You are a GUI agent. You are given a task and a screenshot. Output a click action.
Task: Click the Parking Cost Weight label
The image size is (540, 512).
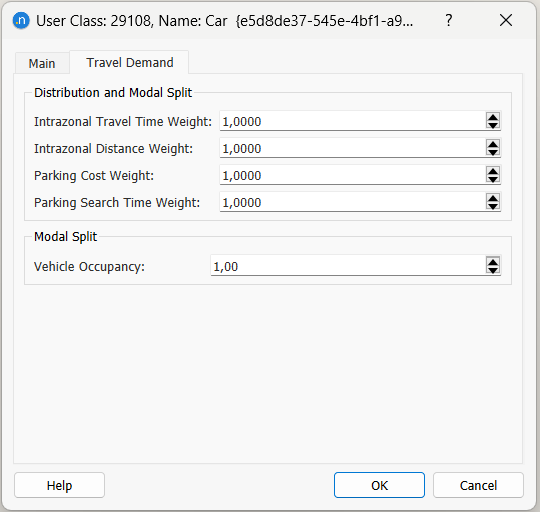[94, 176]
